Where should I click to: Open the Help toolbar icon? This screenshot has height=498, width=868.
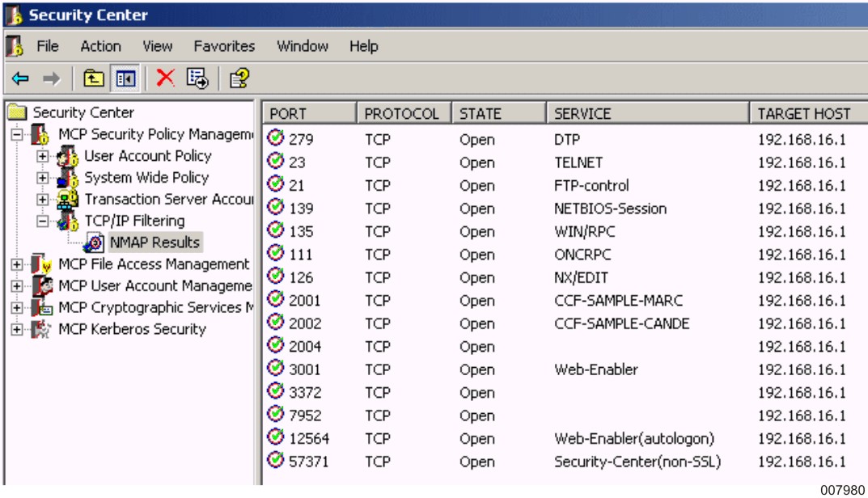click(239, 78)
